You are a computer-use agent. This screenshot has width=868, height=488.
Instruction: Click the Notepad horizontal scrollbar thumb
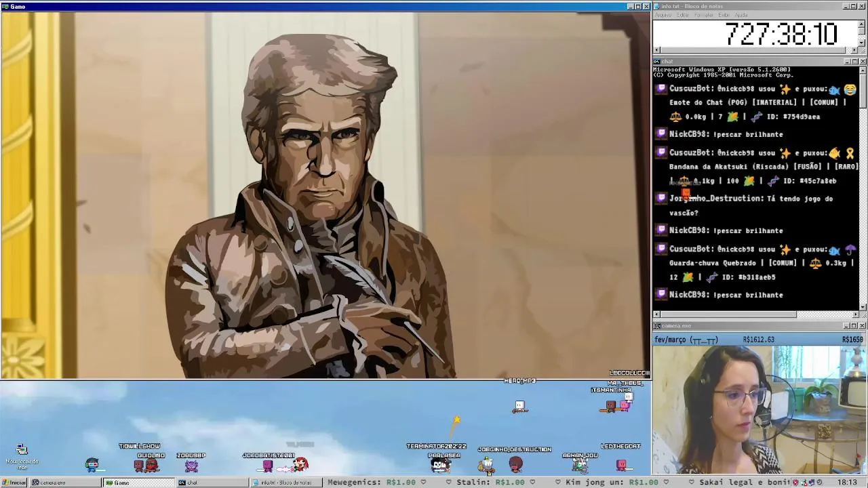[x=753, y=50]
